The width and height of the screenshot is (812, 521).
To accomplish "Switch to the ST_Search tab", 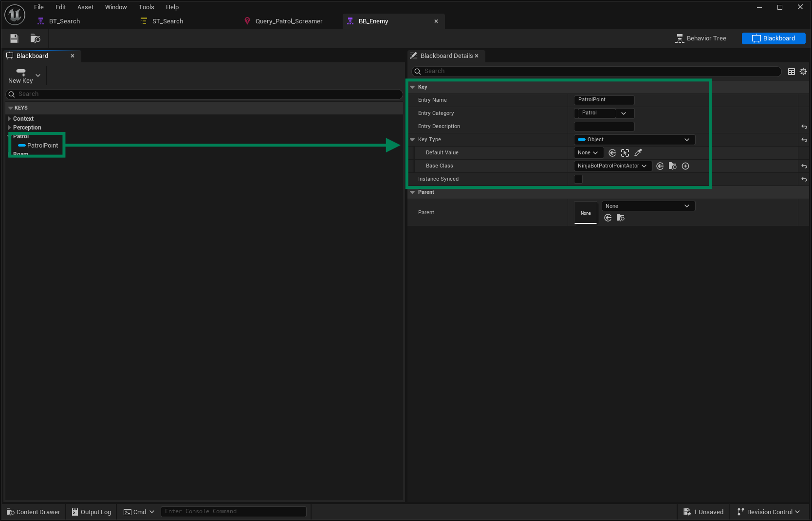I will 167,21.
